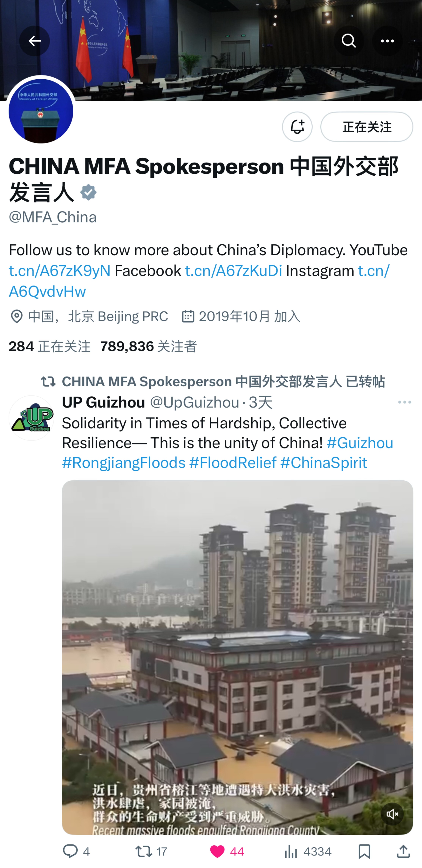Open the Facebook link t.cn/A67zKuDi

233,271
